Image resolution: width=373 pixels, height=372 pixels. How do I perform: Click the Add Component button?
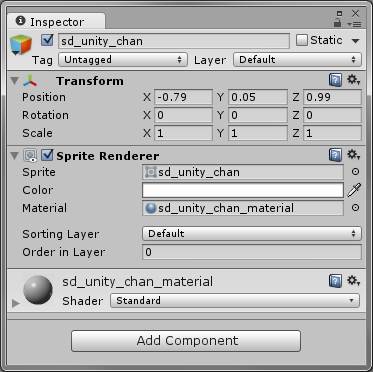pos(186,341)
